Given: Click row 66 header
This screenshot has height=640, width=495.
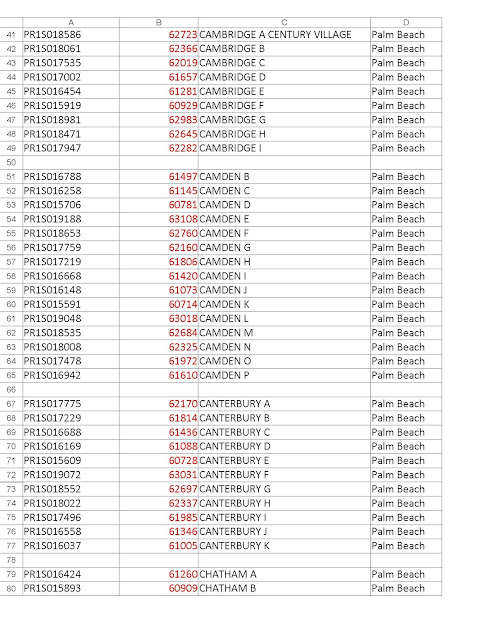Looking at the screenshot, I should (11, 389).
